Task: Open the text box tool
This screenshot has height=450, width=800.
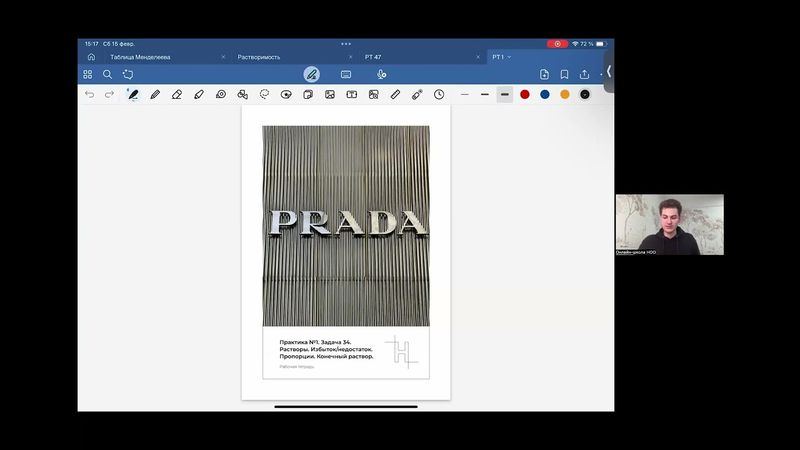Action: [x=351, y=94]
